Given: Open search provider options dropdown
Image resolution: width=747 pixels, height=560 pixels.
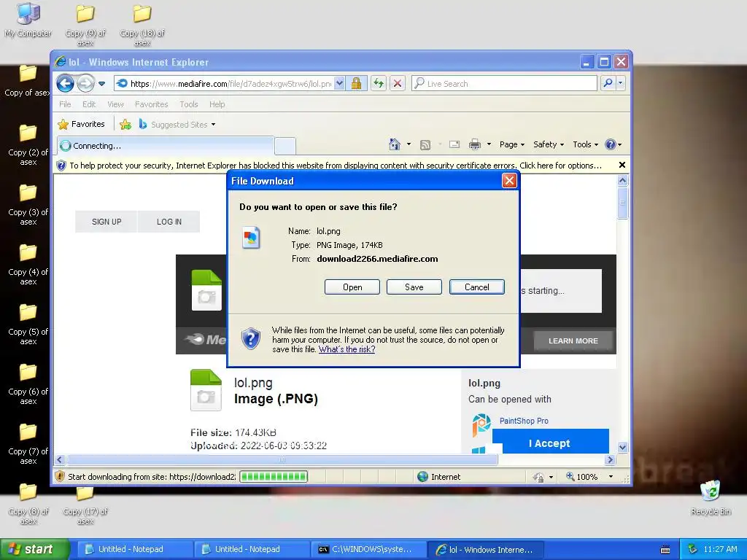Looking at the screenshot, I should click(x=620, y=83).
